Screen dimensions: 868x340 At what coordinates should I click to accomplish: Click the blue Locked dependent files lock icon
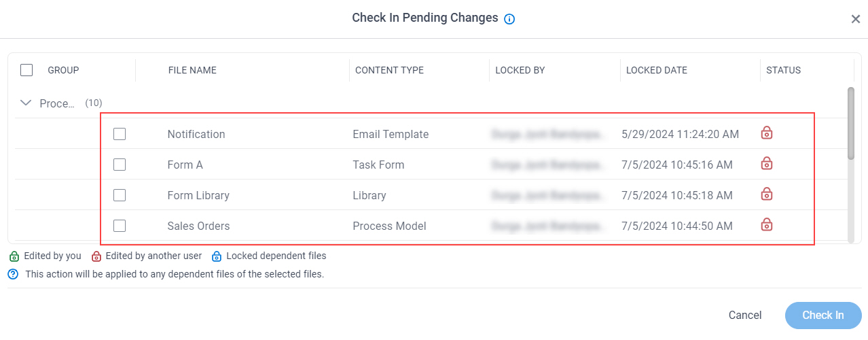[x=217, y=256]
